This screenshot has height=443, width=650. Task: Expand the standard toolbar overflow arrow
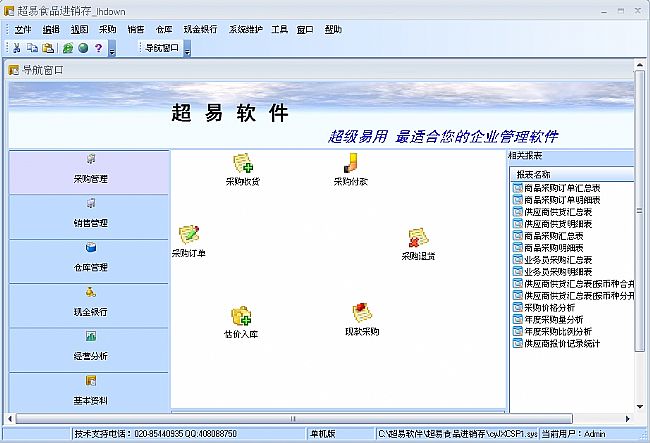[112, 49]
